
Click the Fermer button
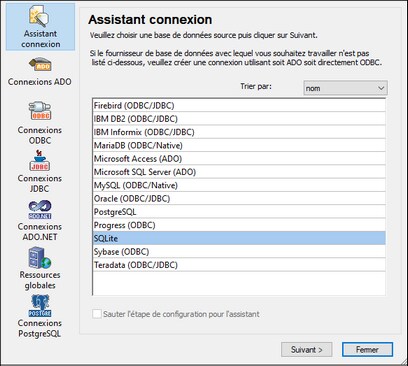pyautogui.click(x=367, y=350)
